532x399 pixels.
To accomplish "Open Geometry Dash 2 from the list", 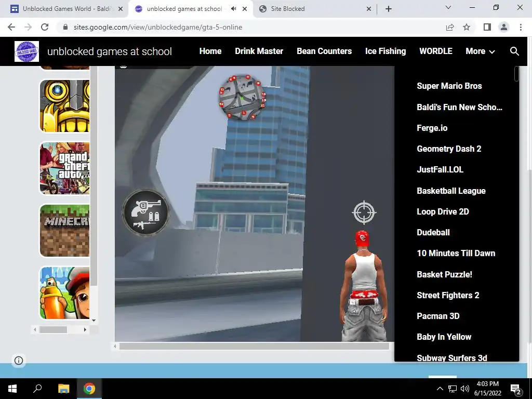I will [x=449, y=149].
